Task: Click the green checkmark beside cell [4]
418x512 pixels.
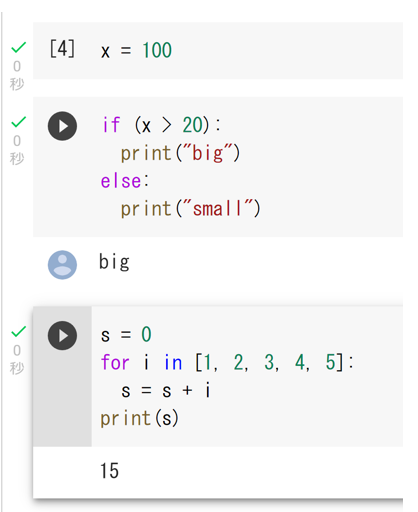Action: (19, 47)
